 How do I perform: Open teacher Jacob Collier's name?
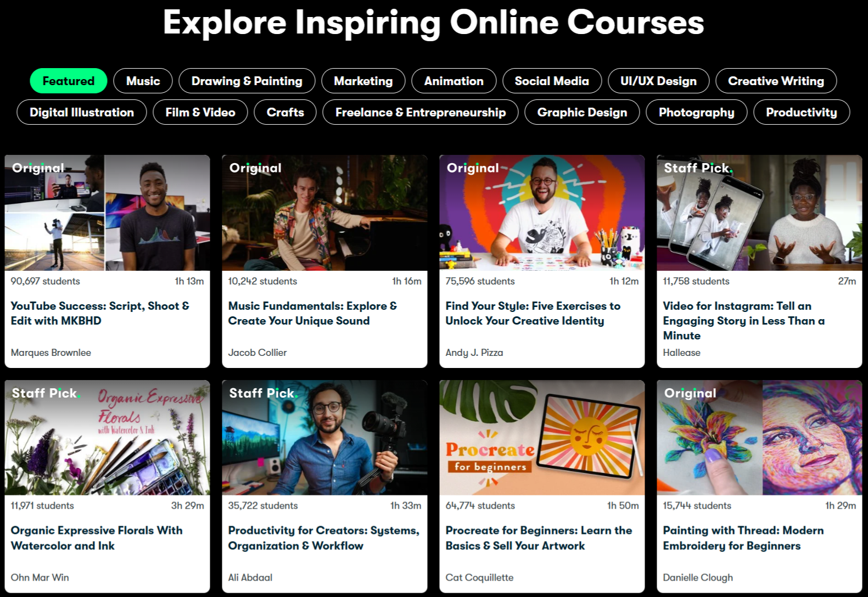click(257, 353)
